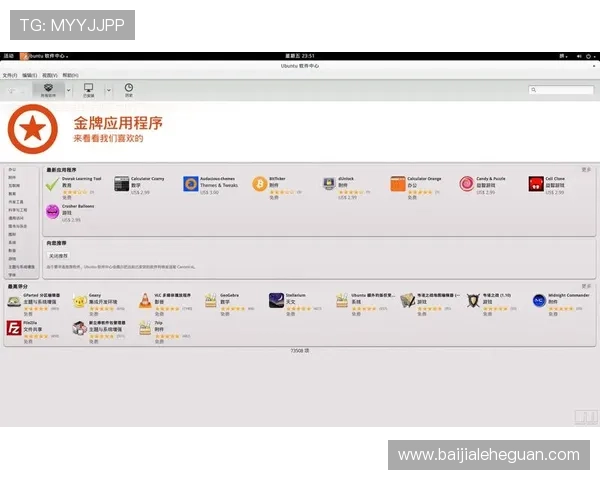Open Synaptic package manager icon

tap(80, 328)
